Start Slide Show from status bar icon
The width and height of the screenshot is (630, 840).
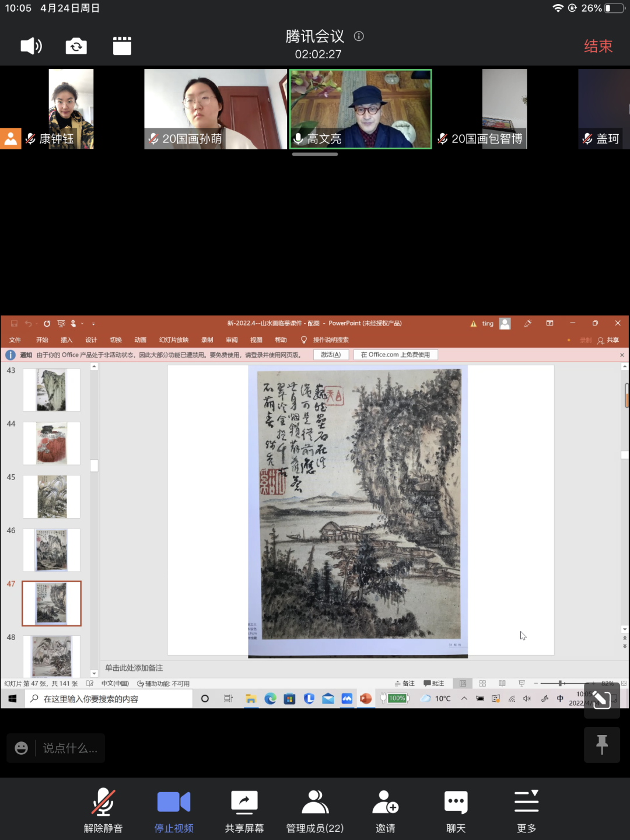(521, 683)
